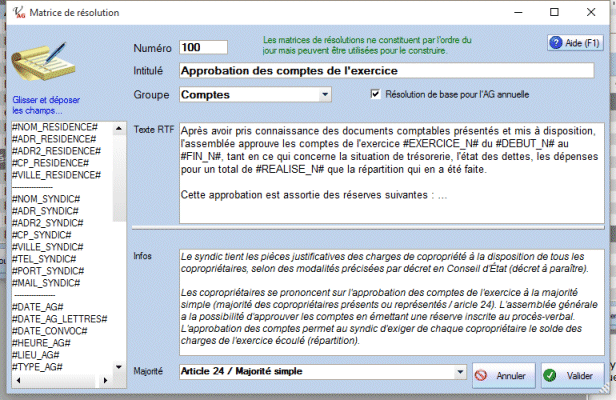Image resolution: width=616 pixels, height=400 pixels.
Task: Select #TYPE_AG# field
Action: coord(37,367)
